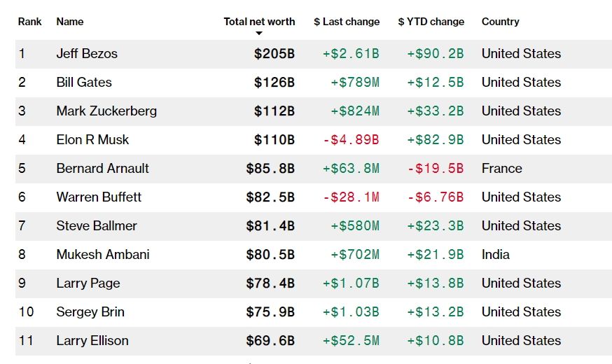Open Sergey Brin's profile link

pyautogui.click(x=90, y=312)
